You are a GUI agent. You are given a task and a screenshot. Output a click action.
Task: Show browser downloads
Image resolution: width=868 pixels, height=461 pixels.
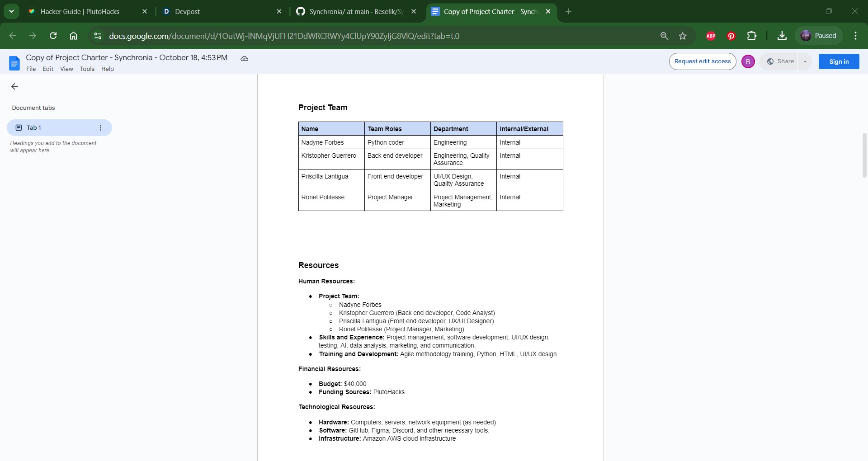coord(782,36)
